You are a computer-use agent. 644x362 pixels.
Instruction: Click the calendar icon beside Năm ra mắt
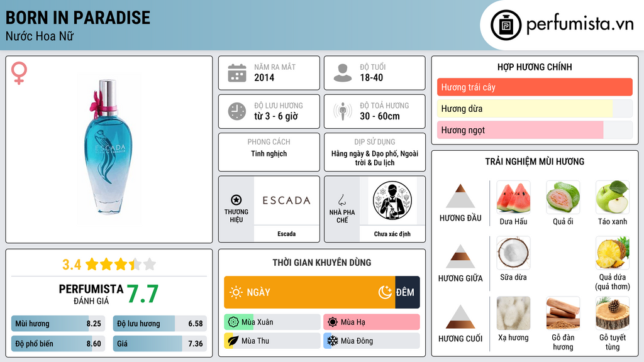(x=237, y=73)
